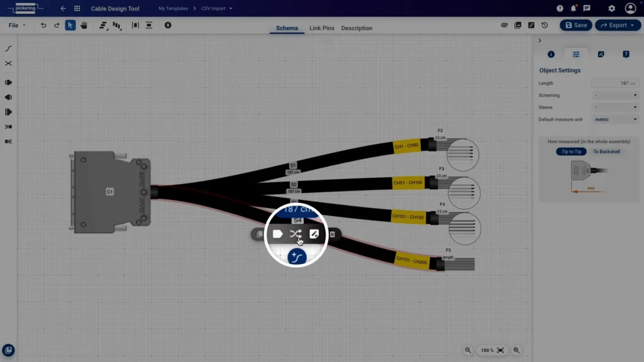
Task: Open the Export dropdown arrow
Action: tap(633, 25)
